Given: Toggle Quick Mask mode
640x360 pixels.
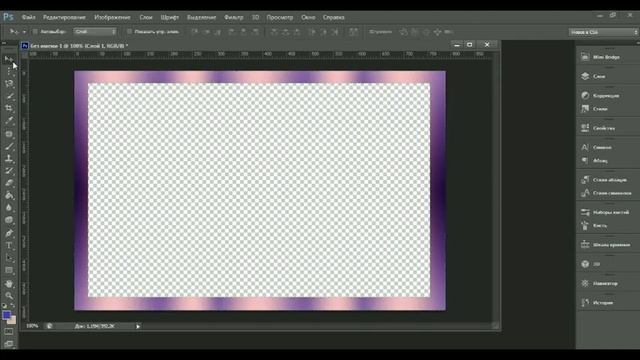Looking at the screenshot, I should 9,332.
